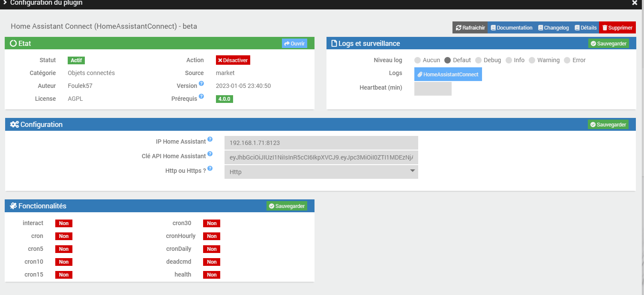
Task: Click the green Actif status badge
Action: click(76, 60)
